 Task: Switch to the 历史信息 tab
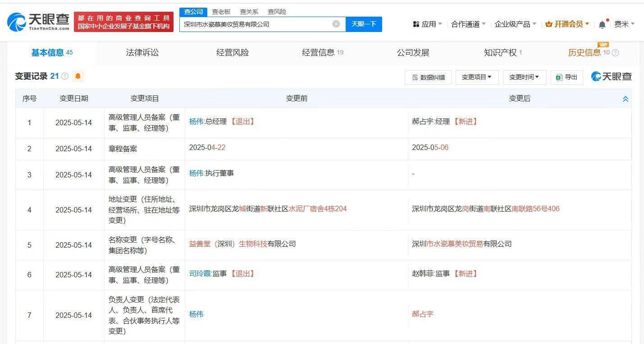point(585,52)
